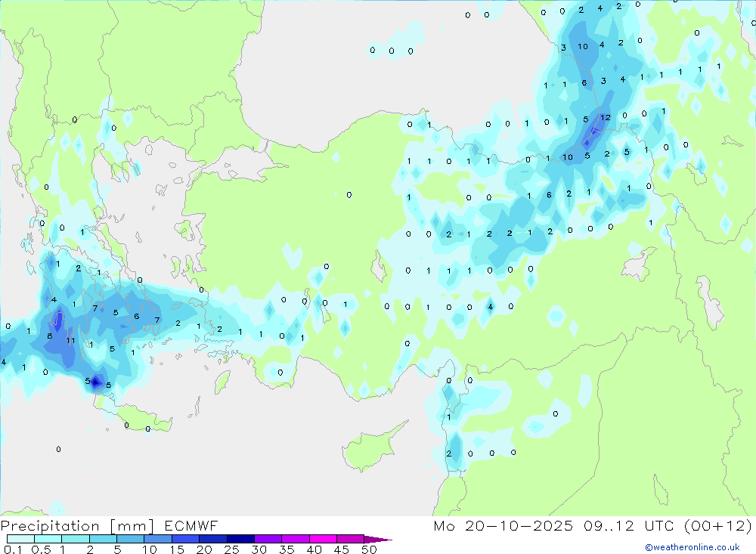Image resolution: width=756 pixels, height=554 pixels.
Task: Click the 1–2 mm legend color box
Action: pyautogui.click(x=76, y=539)
